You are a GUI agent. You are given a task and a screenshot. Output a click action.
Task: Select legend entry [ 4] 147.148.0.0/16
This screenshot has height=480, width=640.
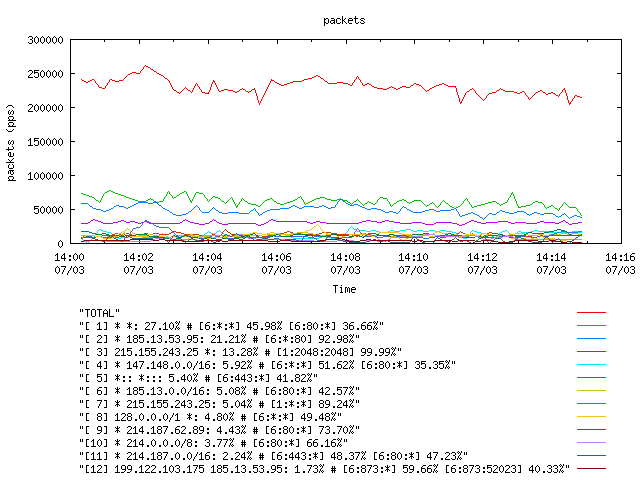tap(267, 365)
